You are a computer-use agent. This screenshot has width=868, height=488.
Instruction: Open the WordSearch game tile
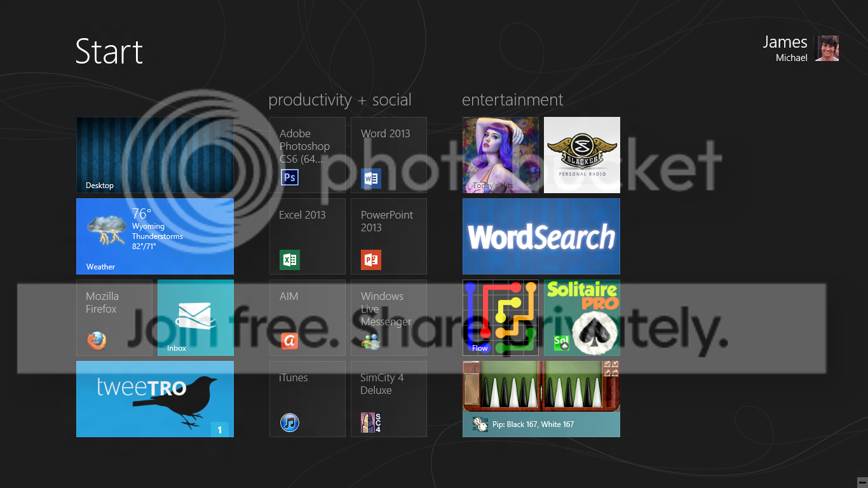click(541, 236)
